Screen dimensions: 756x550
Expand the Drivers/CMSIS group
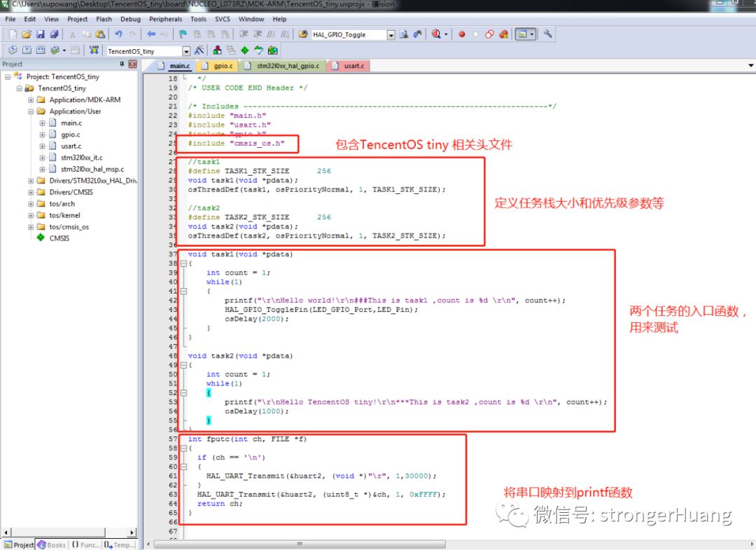[x=31, y=192]
